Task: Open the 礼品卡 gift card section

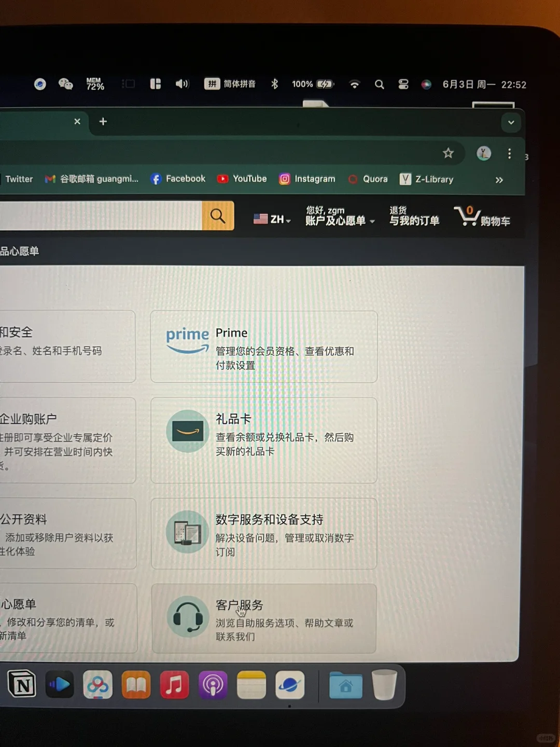Action: [264, 440]
